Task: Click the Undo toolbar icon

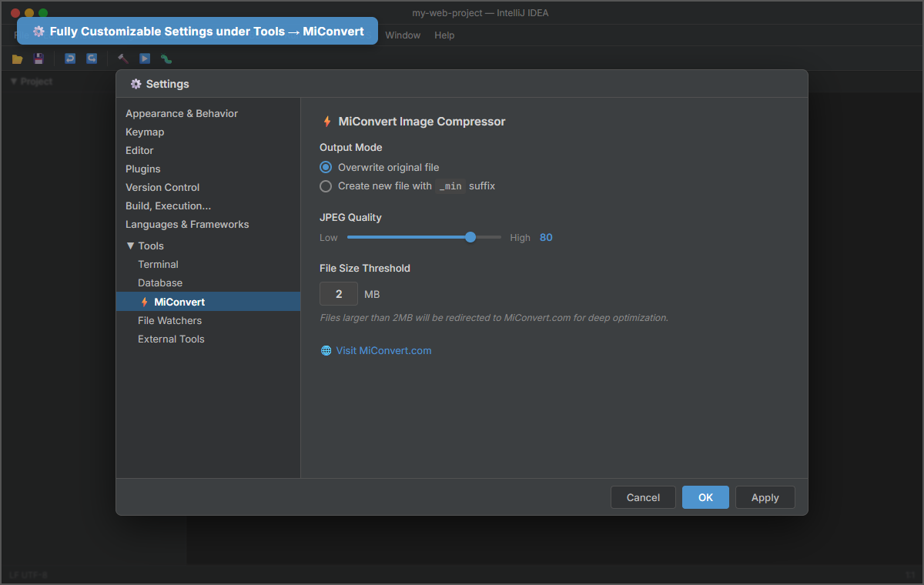Action: click(69, 58)
